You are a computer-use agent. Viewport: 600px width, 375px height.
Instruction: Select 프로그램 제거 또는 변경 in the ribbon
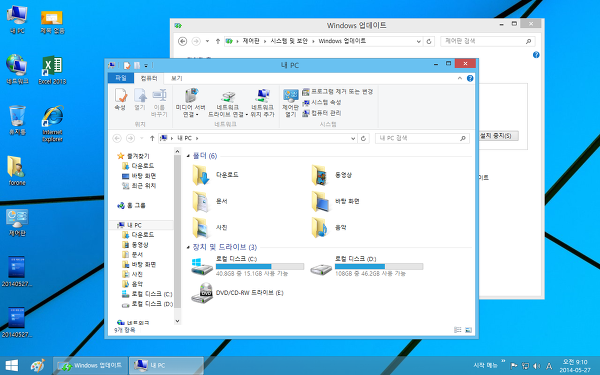(337, 92)
